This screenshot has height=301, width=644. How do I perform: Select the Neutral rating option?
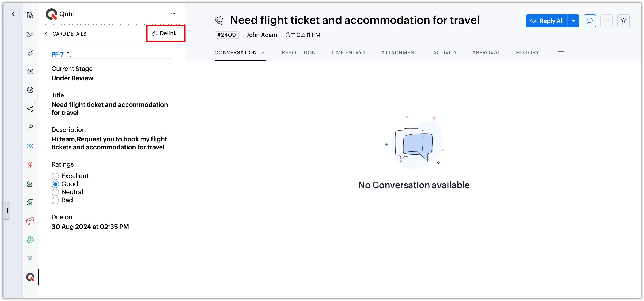click(x=55, y=192)
